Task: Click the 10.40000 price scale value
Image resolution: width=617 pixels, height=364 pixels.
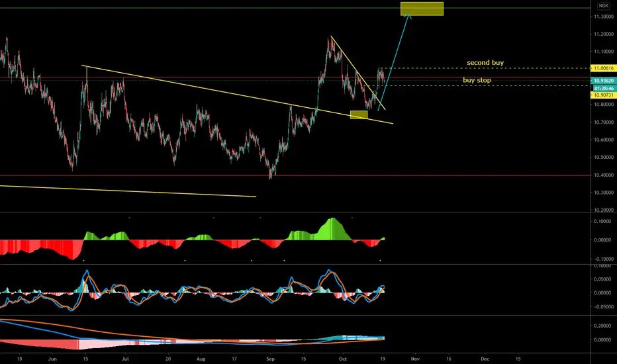Action: point(604,175)
